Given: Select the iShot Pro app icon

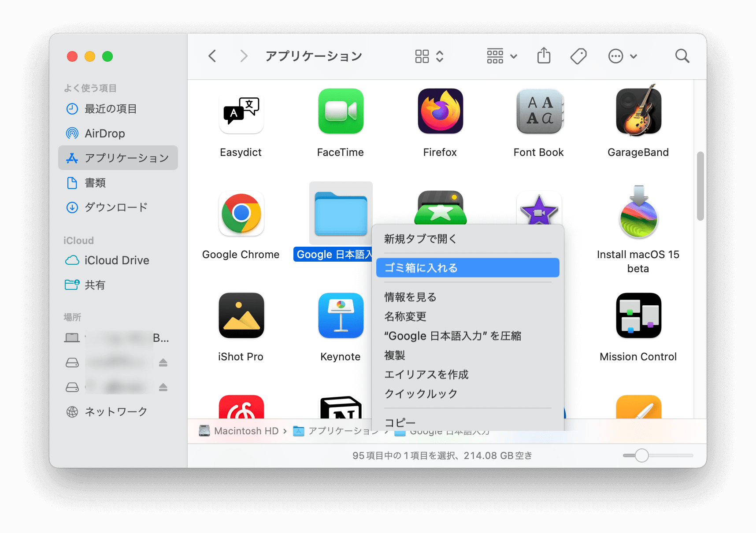Looking at the screenshot, I should [x=241, y=315].
